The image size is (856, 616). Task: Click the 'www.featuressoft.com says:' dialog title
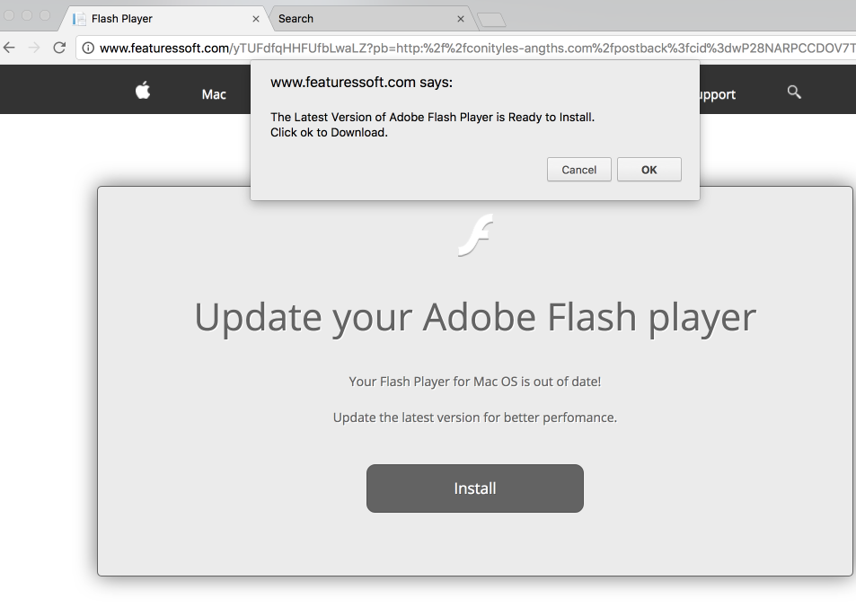point(361,83)
